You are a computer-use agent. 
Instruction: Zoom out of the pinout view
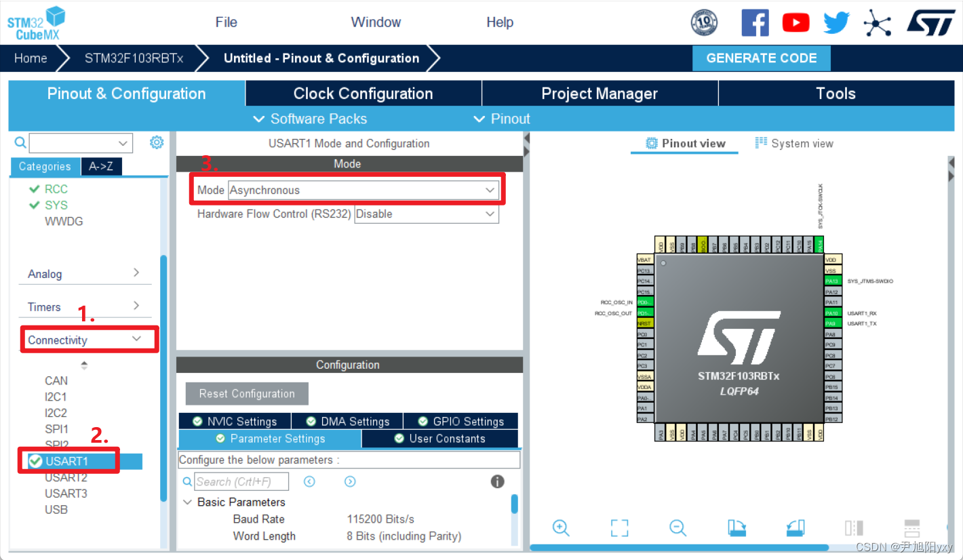tap(677, 527)
